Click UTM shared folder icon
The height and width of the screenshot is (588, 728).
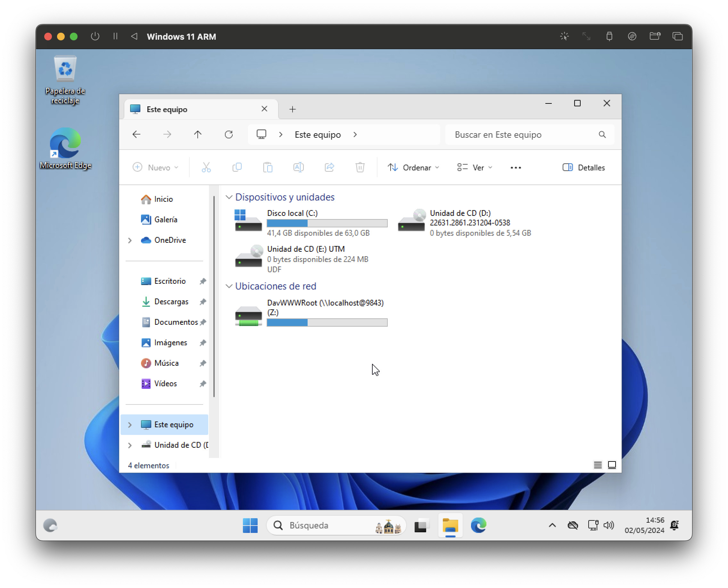tap(654, 36)
